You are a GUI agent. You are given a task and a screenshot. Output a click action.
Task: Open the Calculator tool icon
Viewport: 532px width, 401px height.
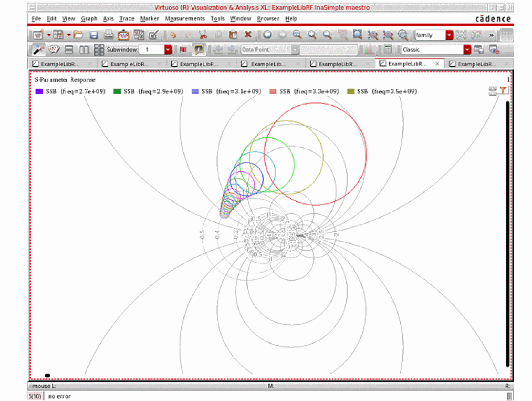(388, 50)
